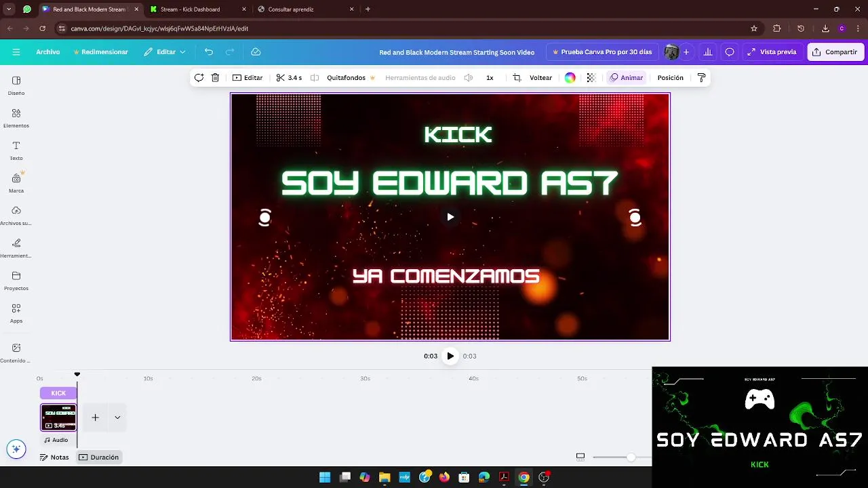
Task: Undo the last action
Action: [209, 52]
